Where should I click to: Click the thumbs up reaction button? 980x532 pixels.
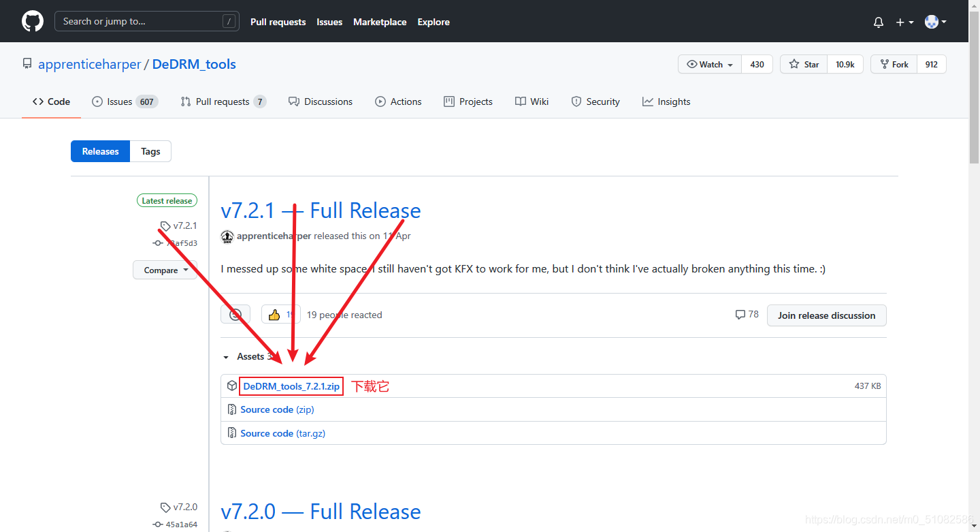[280, 315]
